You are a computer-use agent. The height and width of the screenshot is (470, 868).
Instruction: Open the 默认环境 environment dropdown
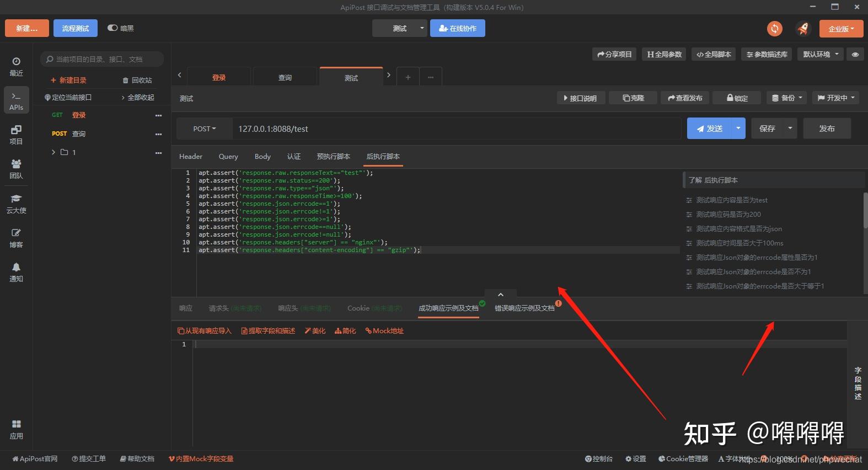[821, 54]
